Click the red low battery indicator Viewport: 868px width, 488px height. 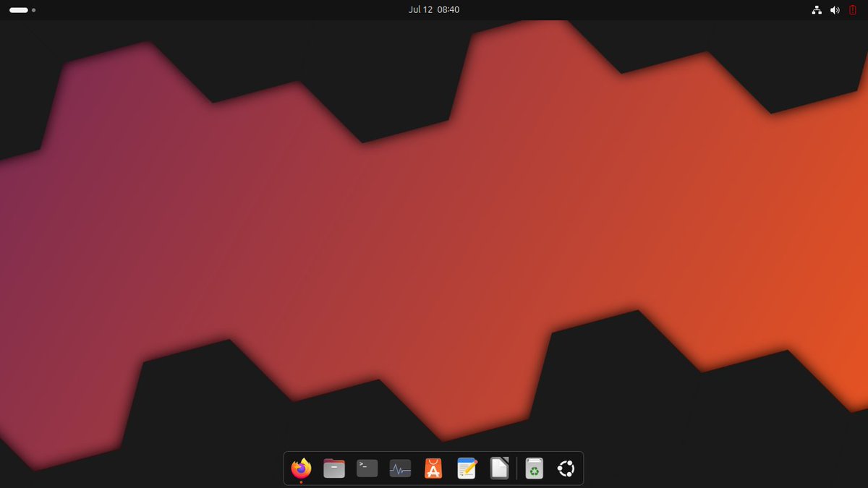pos(853,10)
